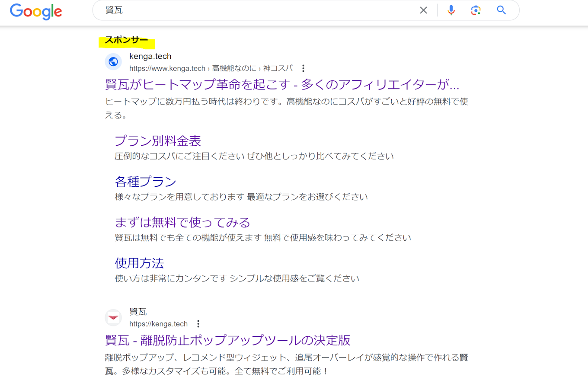Click the highlighted スポンサー label
The image size is (588, 380).
point(127,41)
